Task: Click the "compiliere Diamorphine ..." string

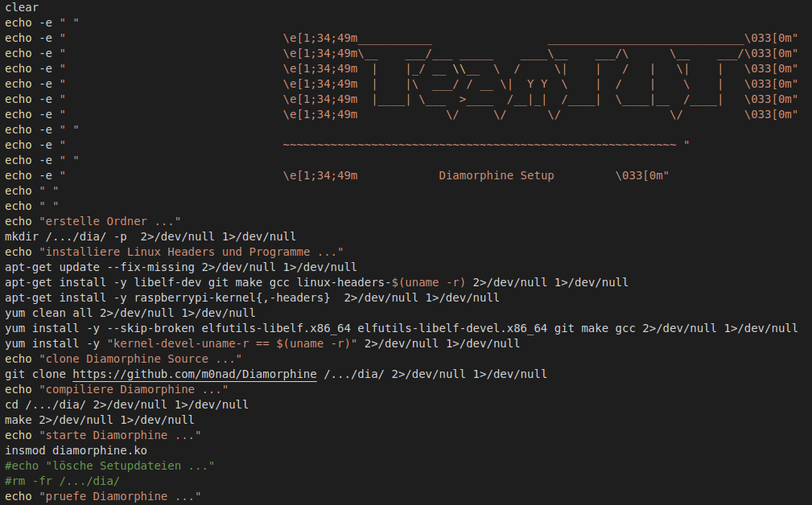Action: tap(134, 390)
